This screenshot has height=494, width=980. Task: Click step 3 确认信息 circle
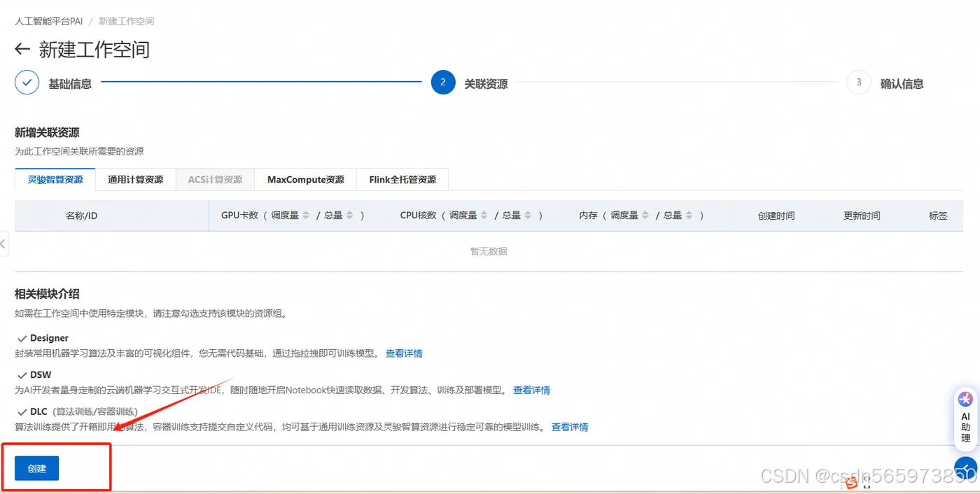tap(858, 82)
